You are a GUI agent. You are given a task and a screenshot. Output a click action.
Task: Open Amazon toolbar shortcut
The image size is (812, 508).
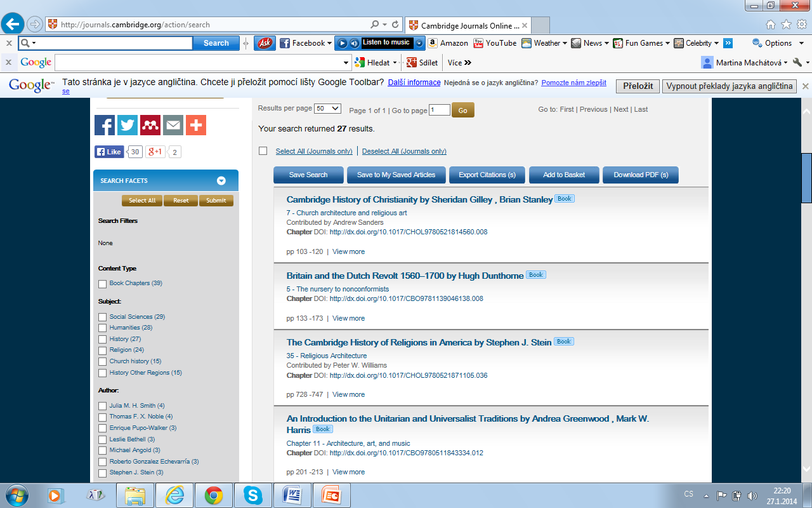tap(448, 43)
